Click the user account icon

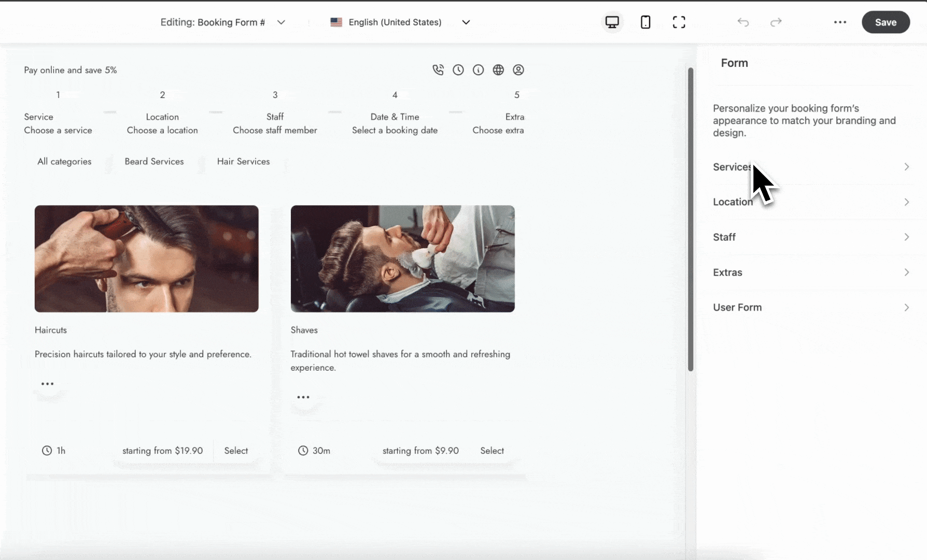pos(518,70)
